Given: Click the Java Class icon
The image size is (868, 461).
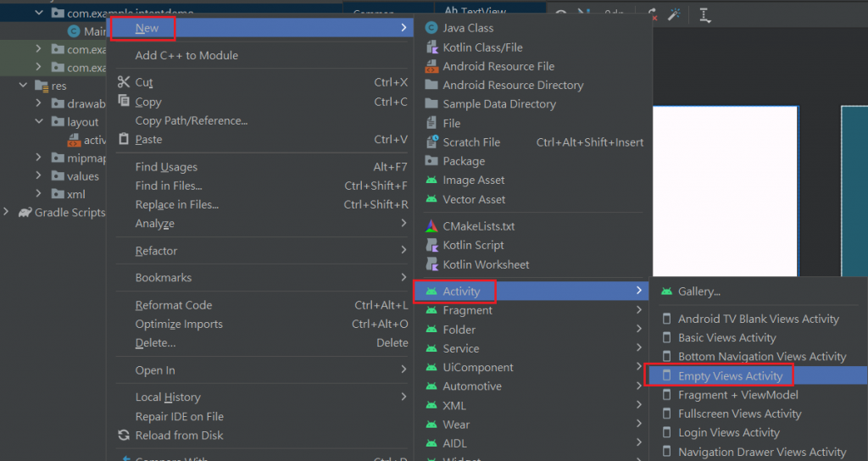Looking at the screenshot, I should click(x=431, y=28).
